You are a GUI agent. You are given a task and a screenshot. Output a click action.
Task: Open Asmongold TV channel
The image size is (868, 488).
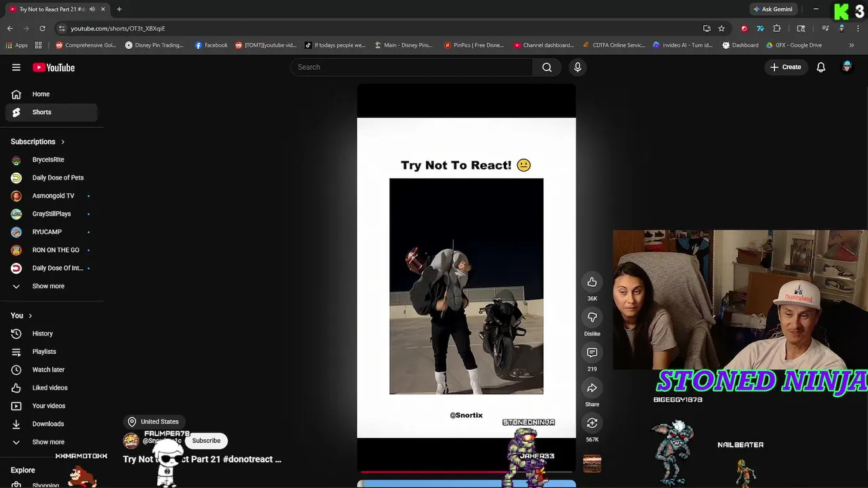51,196
